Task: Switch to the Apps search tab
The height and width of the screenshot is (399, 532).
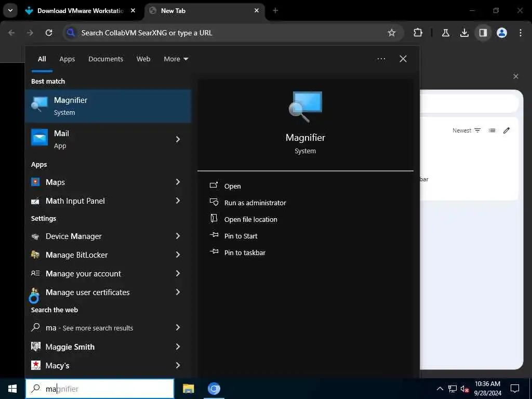Action: click(67, 59)
